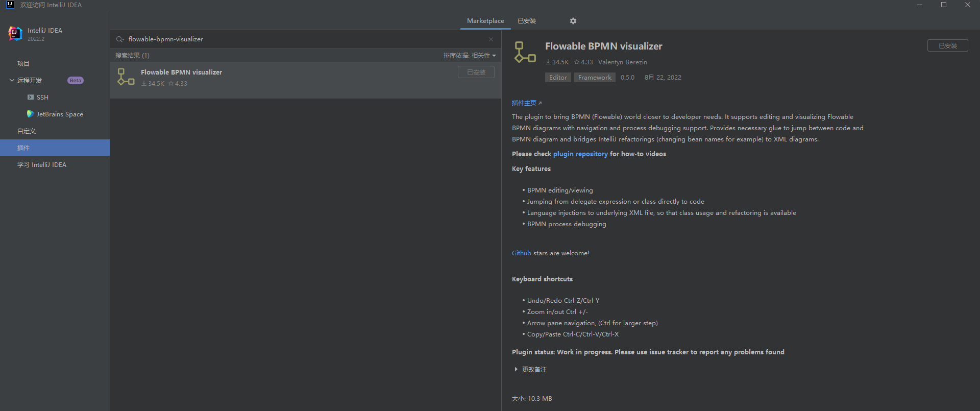Click the Beta badge beside 远程开发
Image resolution: width=980 pixels, height=411 pixels.
[x=76, y=81]
